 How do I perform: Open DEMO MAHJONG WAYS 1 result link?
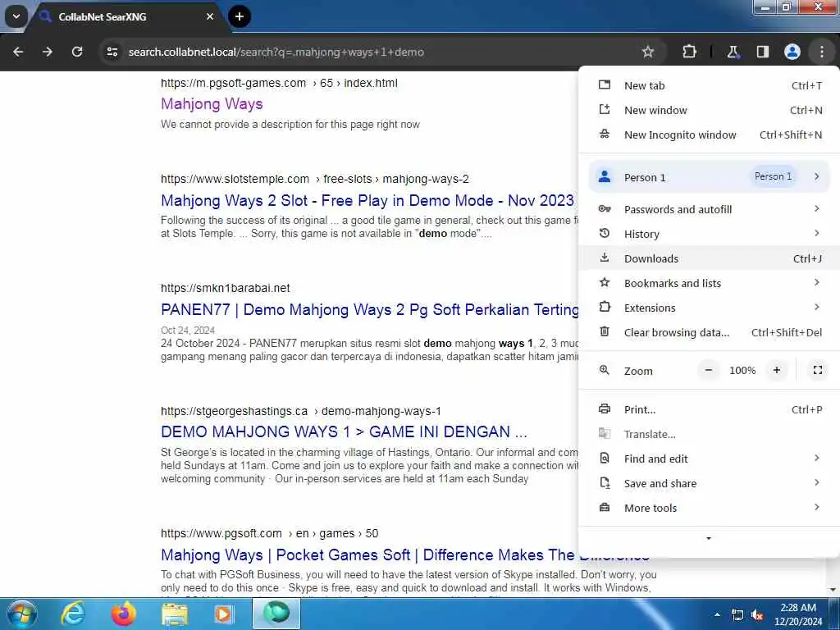point(344,431)
